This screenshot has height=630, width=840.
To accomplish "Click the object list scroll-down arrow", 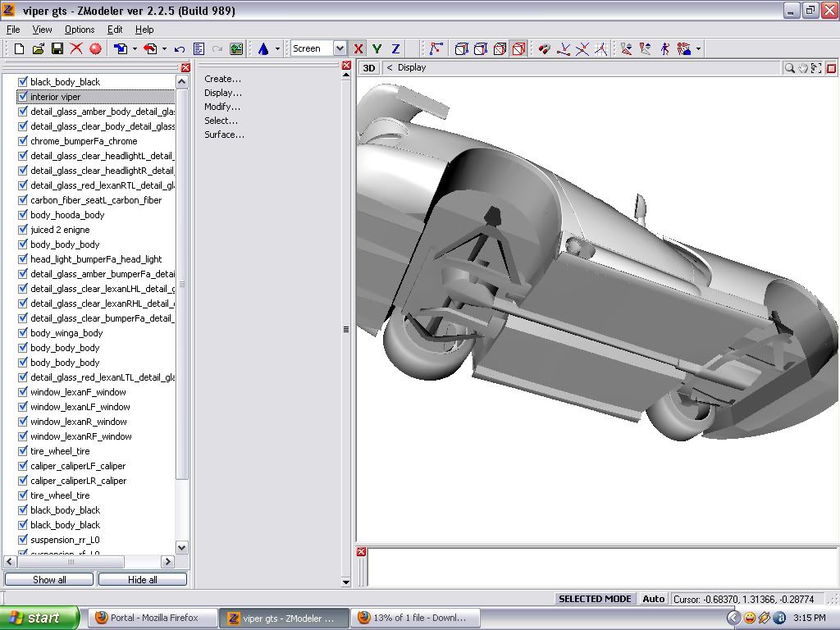I will [182, 547].
